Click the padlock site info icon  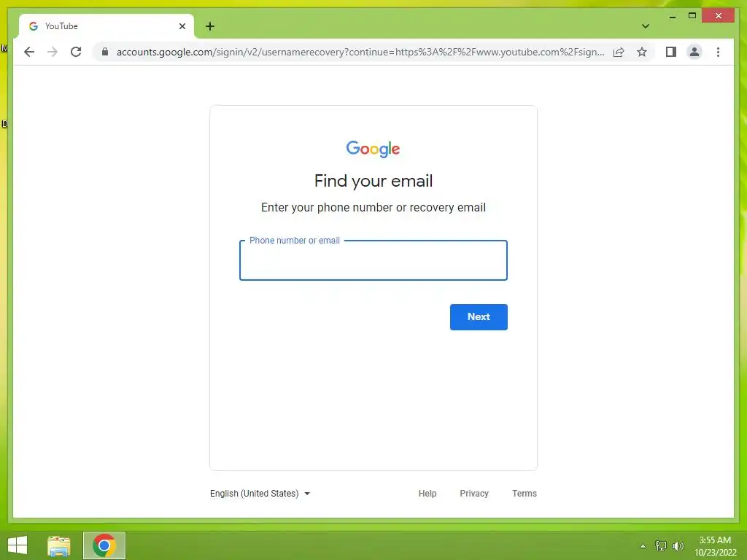click(x=105, y=52)
